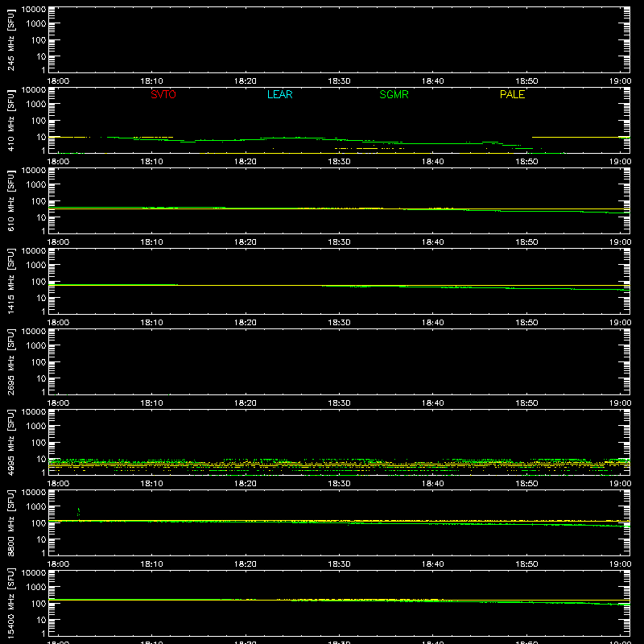Click the 18:50 label under 4995 MHz plot
Viewport: 644px width, 644px height.
[x=526, y=484]
